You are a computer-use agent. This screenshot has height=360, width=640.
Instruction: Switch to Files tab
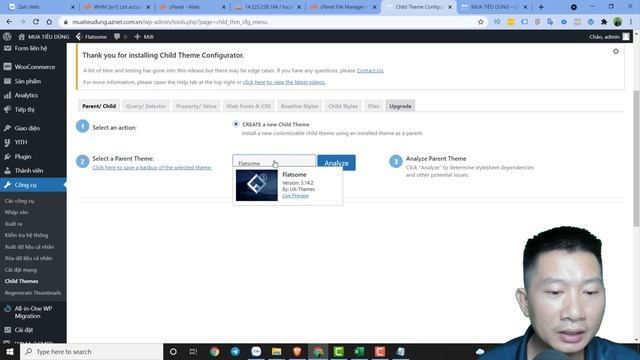(x=373, y=106)
